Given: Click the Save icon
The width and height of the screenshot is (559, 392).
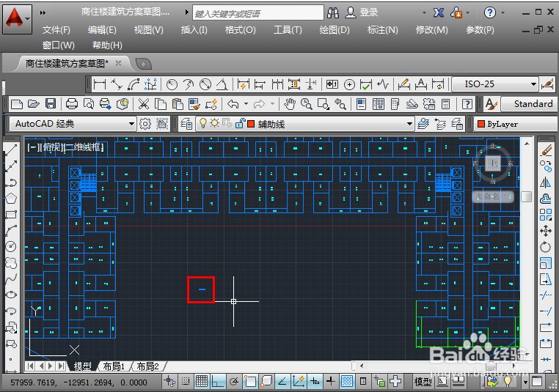Looking at the screenshot, I should click(x=51, y=104).
